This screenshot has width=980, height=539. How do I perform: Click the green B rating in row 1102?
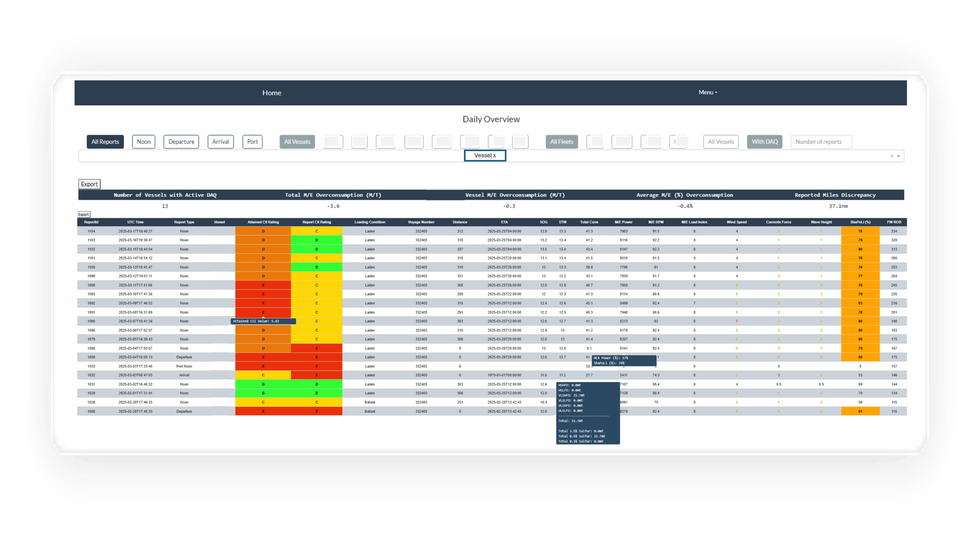317,249
